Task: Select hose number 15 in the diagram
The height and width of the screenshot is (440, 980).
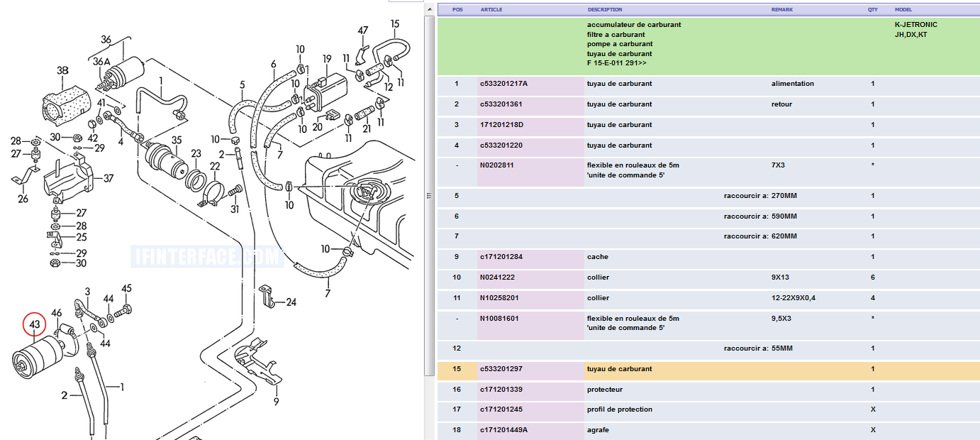Action: (x=395, y=23)
